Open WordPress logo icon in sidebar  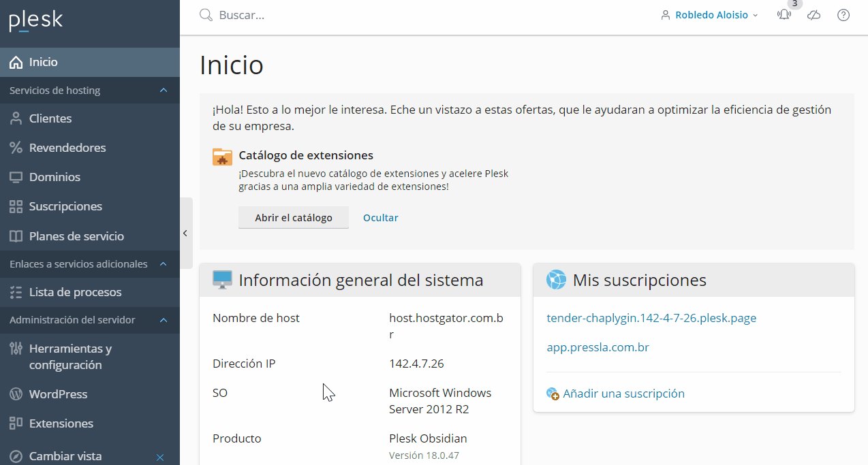16,394
